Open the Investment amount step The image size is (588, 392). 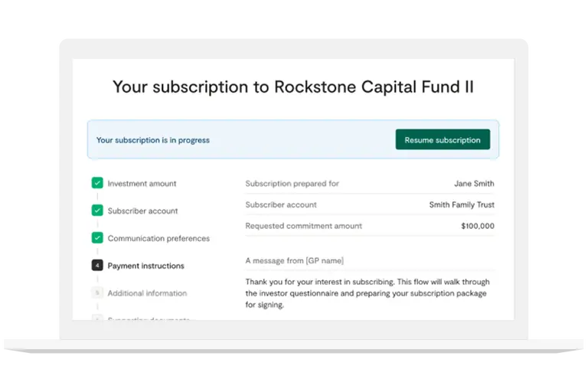[x=142, y=184]
